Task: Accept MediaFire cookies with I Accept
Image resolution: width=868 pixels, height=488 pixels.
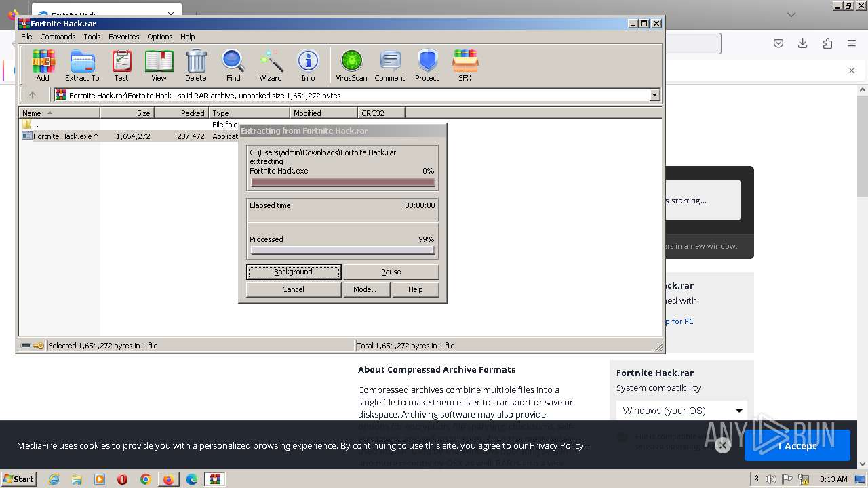Action: click(797, 445)
